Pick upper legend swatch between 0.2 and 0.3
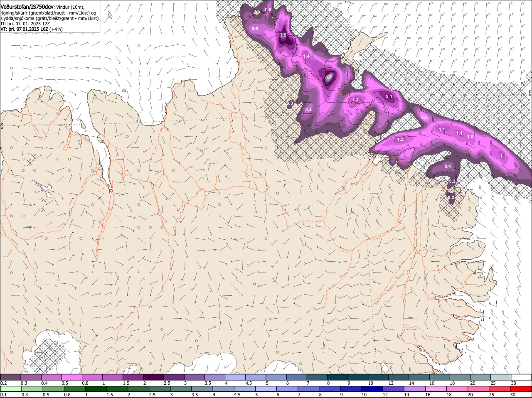The image size is (532, 398). coord(10,377)
